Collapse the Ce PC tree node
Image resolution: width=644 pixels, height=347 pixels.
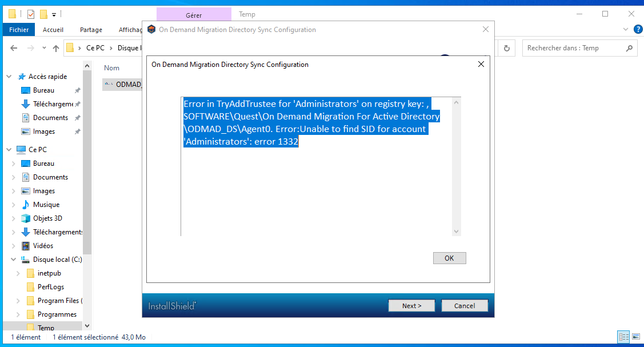pos(9,149)
